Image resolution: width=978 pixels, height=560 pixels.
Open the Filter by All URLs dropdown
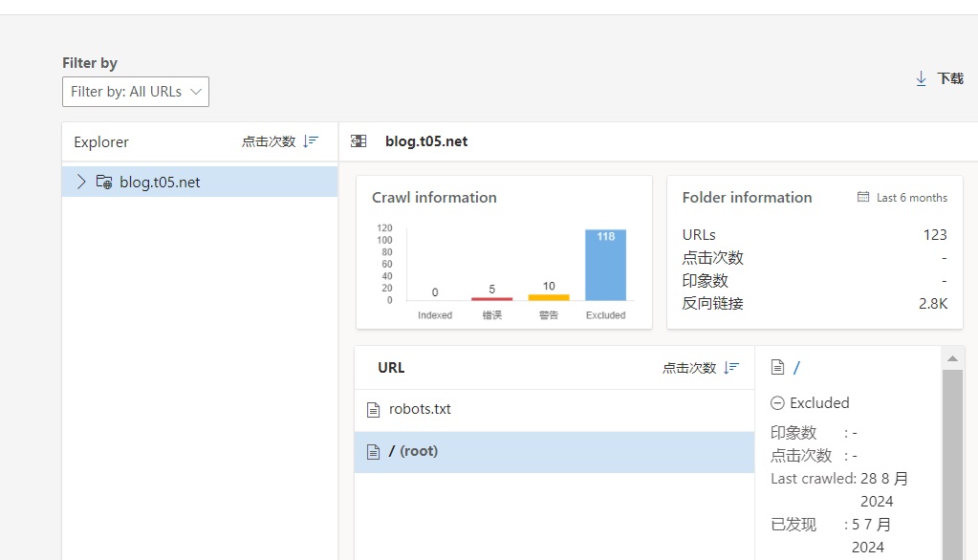[x=135, y=92]
